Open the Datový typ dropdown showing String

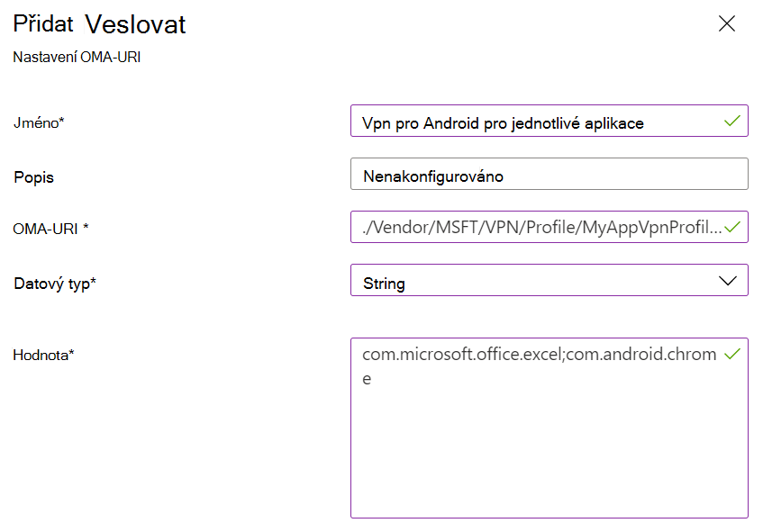[x=550, y=280]
